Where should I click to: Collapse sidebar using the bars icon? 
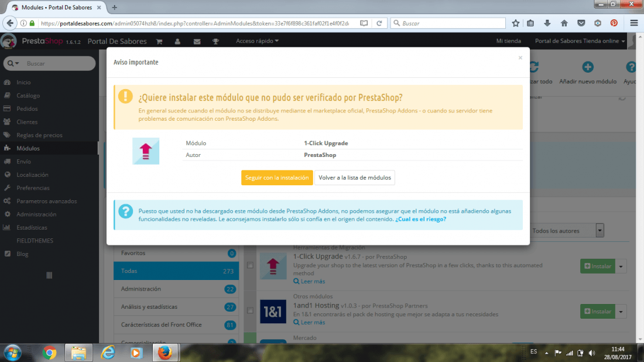(x=49, y=275)
